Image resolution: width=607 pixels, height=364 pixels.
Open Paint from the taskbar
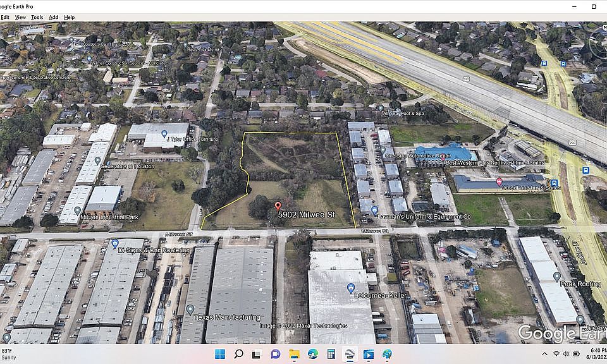click(387, 354)
